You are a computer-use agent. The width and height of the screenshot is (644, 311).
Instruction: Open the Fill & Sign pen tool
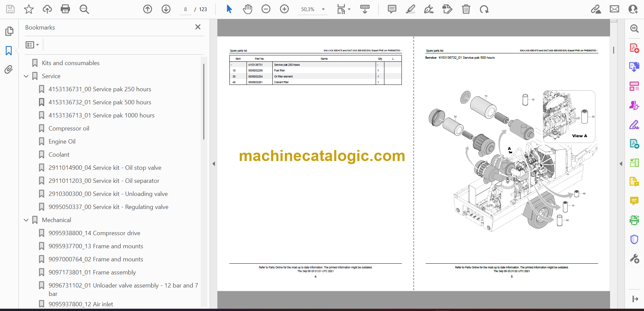pyautogui.click(x=634, y=125)
